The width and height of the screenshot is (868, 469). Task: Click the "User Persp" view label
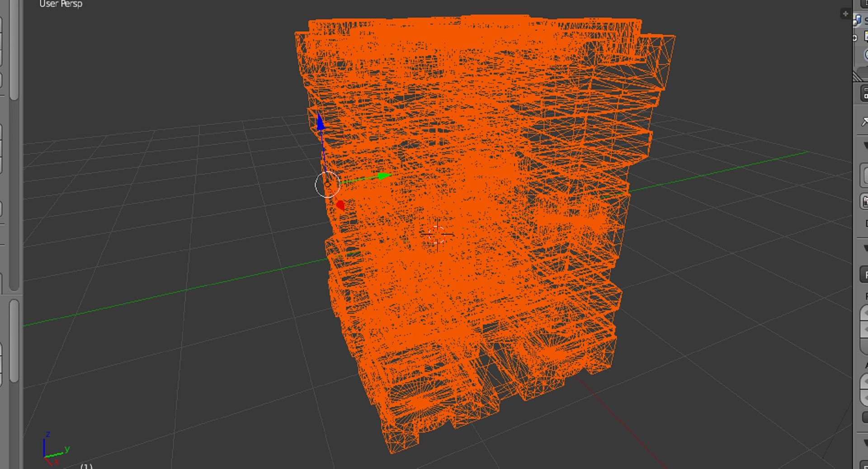pos(61,4)
